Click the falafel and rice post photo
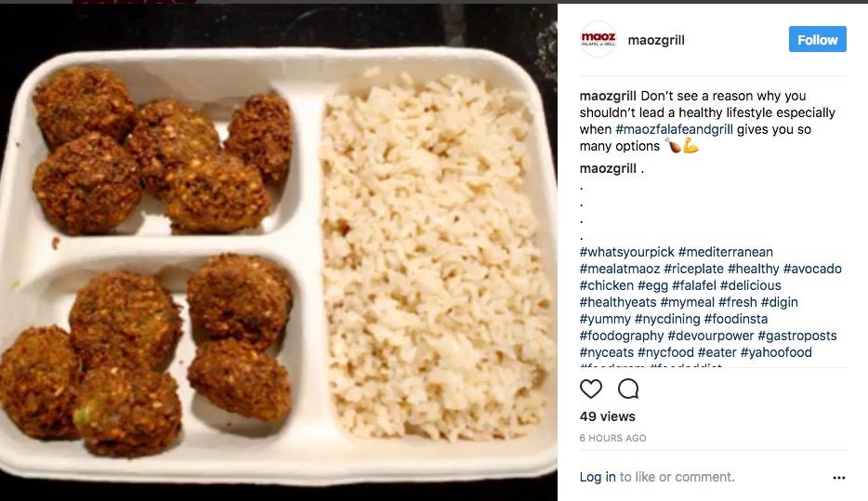Image resolution: width=868 pixels, height=501 pixels. tap(279, 252)
